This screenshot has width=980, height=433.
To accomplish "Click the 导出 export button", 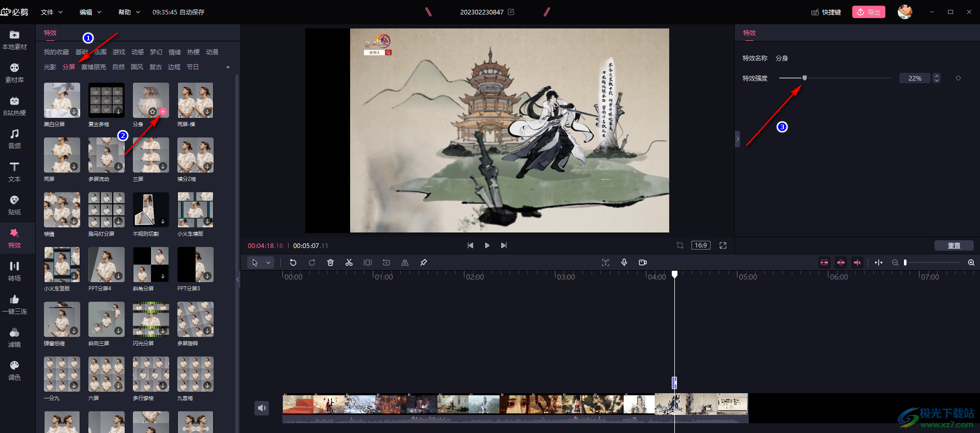I will pos(869,12).
